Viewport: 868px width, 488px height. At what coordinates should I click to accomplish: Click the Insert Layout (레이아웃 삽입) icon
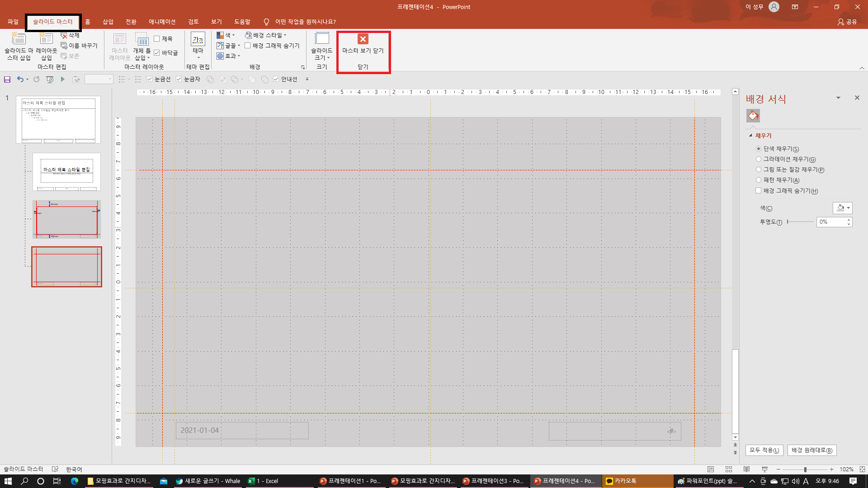pos(46,39)
